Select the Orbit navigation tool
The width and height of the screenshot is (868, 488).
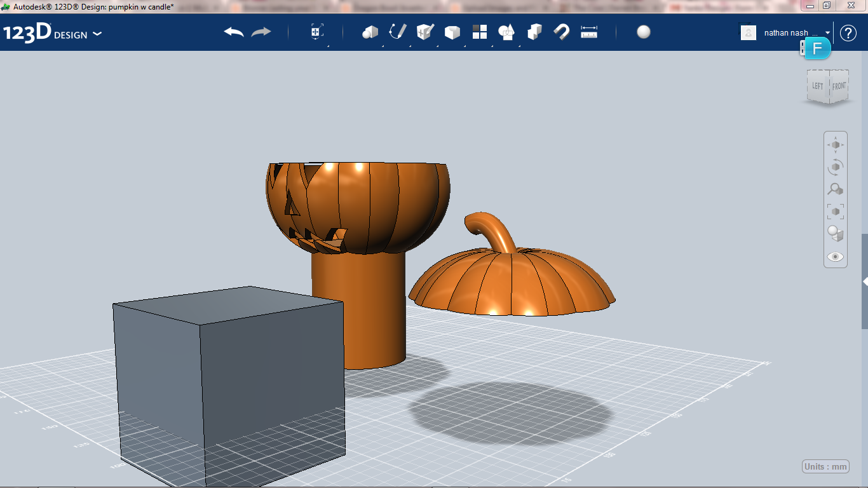coord(836,167)
